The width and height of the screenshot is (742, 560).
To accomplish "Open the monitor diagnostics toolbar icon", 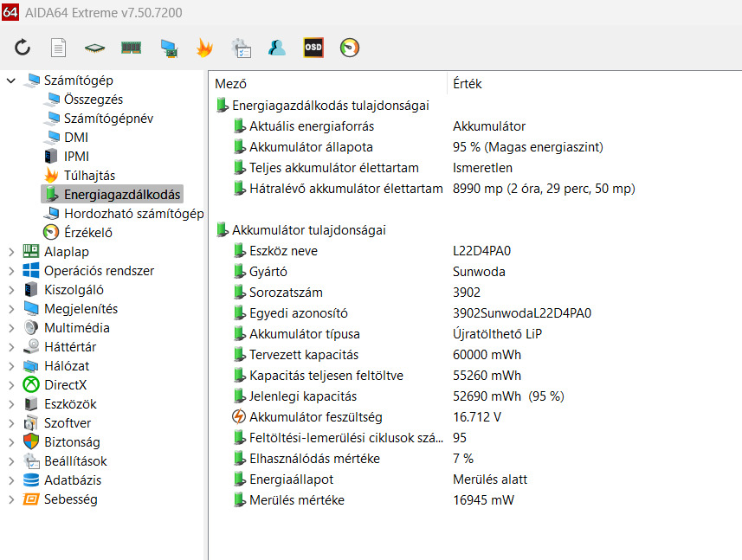I will coord(169,48).
